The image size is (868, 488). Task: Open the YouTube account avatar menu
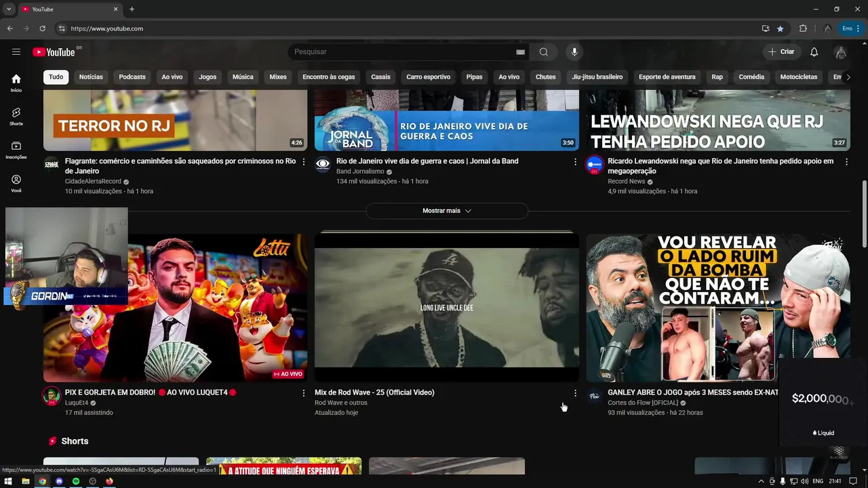tap(841, 52)
